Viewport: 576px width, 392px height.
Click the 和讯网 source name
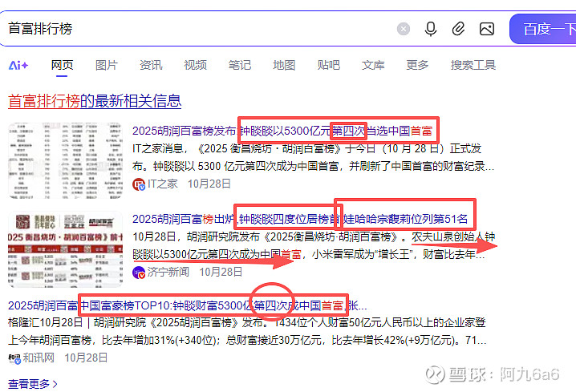[39, 358]
